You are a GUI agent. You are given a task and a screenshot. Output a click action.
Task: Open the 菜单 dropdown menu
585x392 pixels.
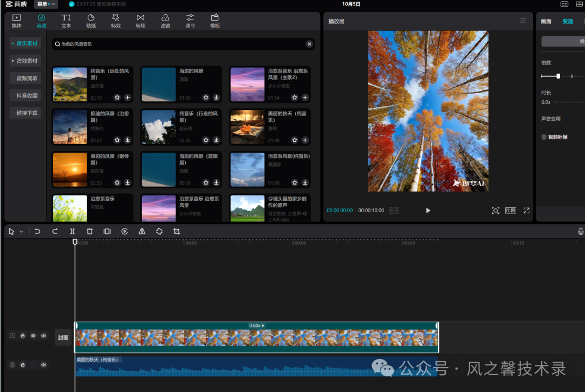[46, 4]
